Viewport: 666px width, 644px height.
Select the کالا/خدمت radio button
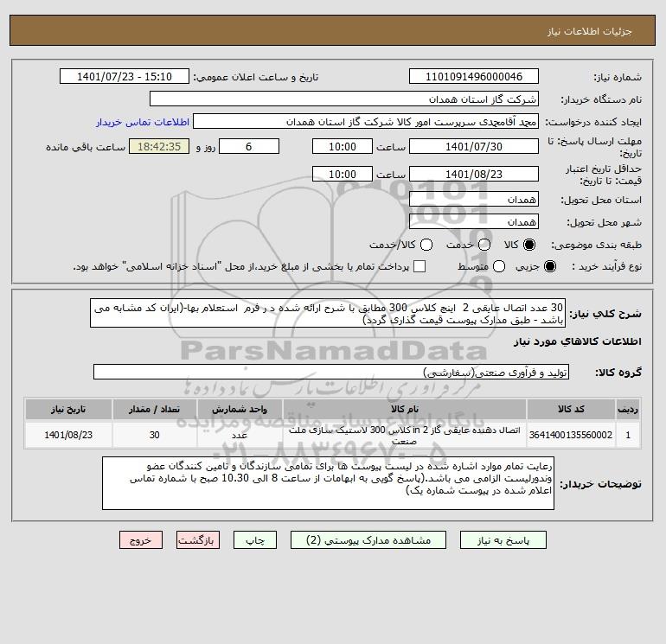click(x=426, y=245)
